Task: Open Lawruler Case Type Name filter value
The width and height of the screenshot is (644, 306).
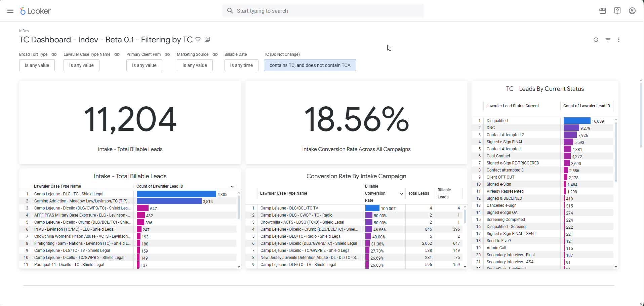Action: pyautogui.click(x=81, y=65)
